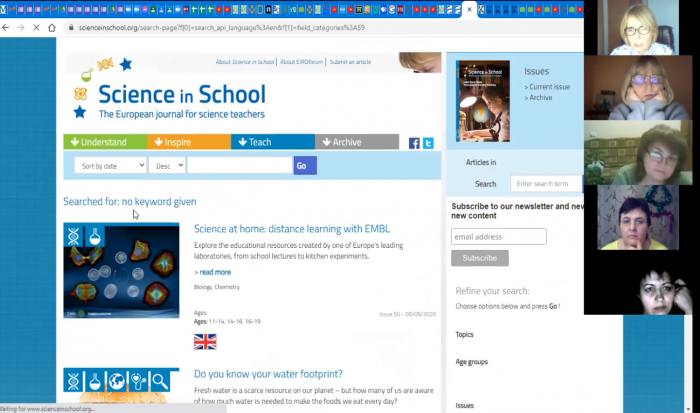Click the email address input field
Viewport: 700px width, 413px height.
coord(499,237)
